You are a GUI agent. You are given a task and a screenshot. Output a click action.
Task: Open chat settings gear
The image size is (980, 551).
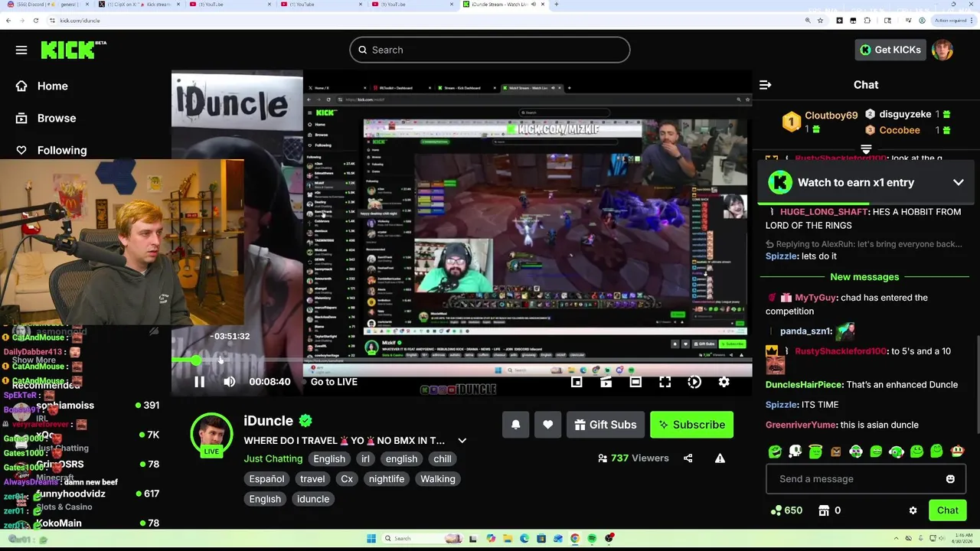pyautogui.click(x=913, y=510)
